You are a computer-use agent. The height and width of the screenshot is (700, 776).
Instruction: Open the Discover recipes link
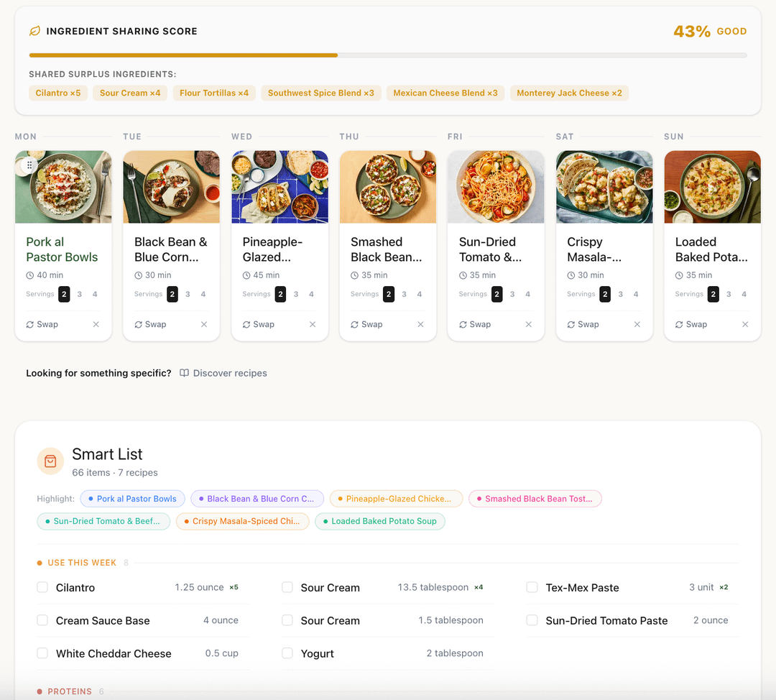(229, 373)
